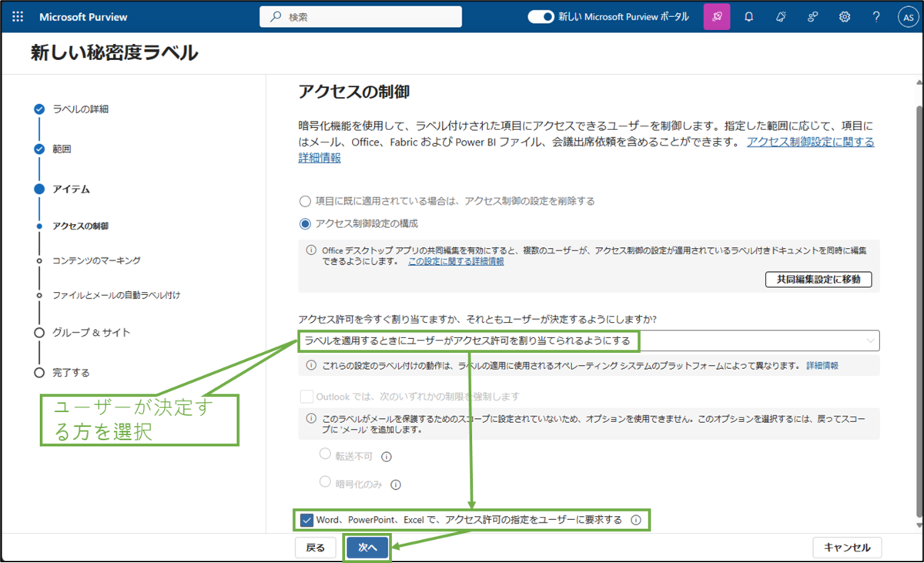
Task: Click the info icon in the mail scope note
Action: click(311, 418)
